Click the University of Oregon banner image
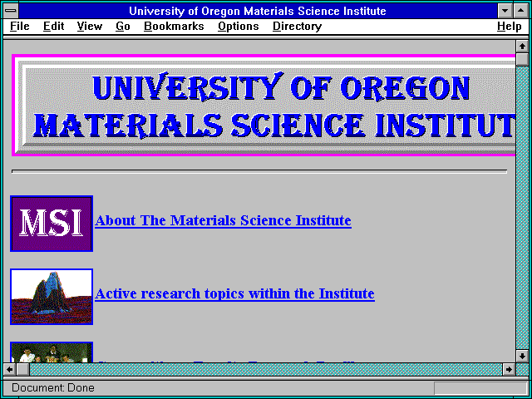Image resolution: width=532 pixels, height=399 pixels. (x=264, y=105)
